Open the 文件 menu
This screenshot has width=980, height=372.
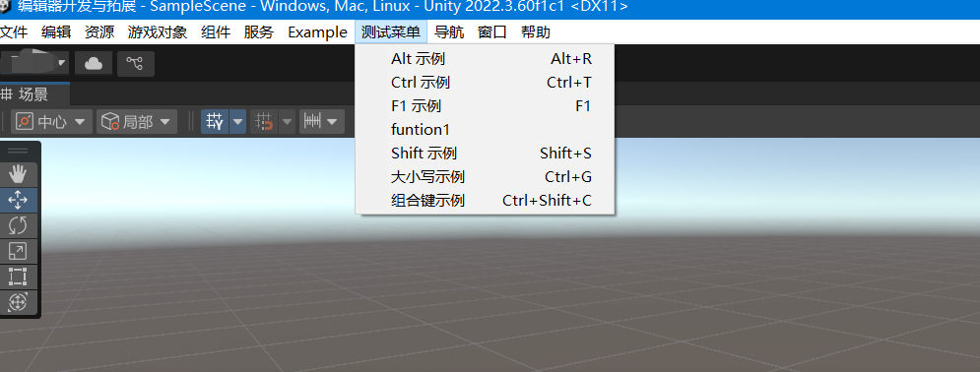point(14,31)
